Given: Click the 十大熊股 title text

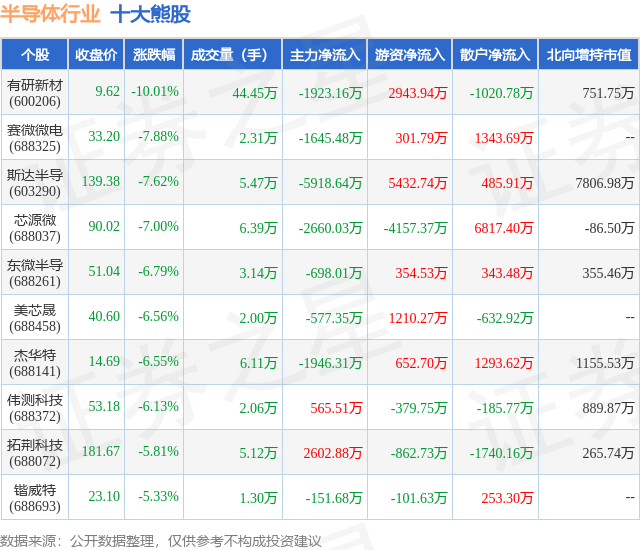Looking at the screenshot, I should 150,14.
